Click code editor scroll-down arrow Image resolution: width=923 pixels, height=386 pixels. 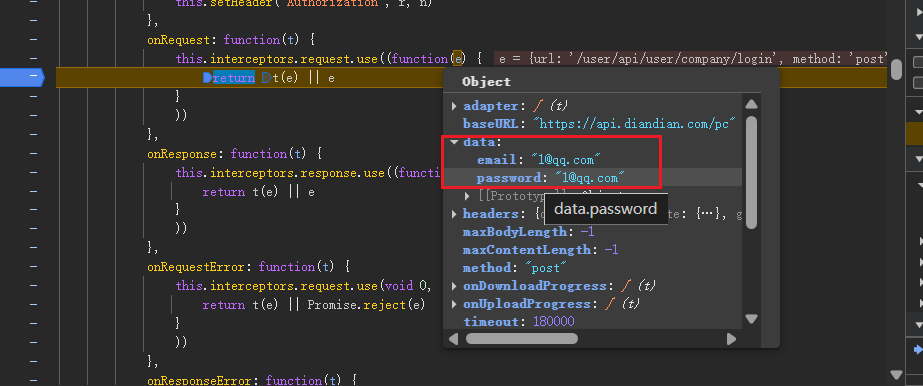(x=896, y=375)
